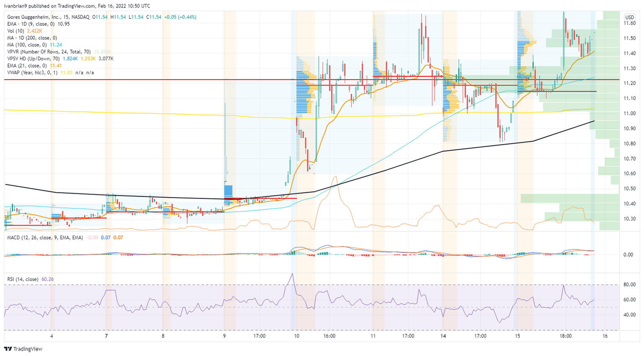Click the 60.26 RSI value
Image resolution: width=644 pixels, height=356 pixels.
pos(47,279)
